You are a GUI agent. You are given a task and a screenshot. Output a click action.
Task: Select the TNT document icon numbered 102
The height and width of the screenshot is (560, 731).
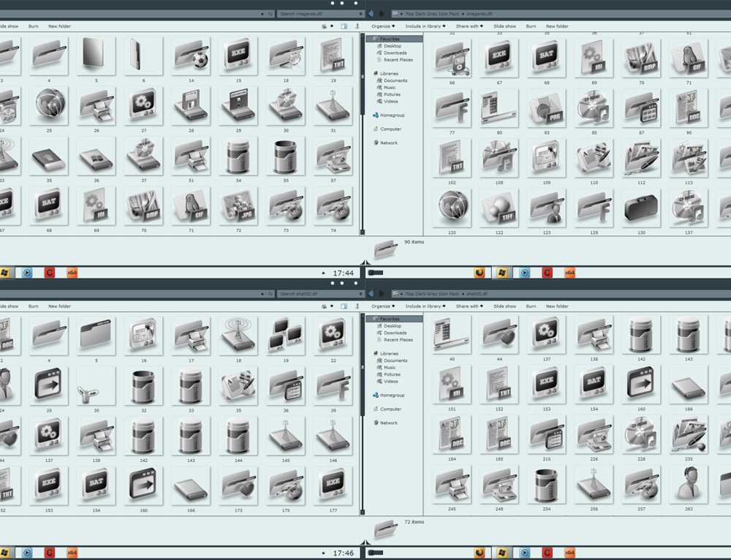click(451, 159)
